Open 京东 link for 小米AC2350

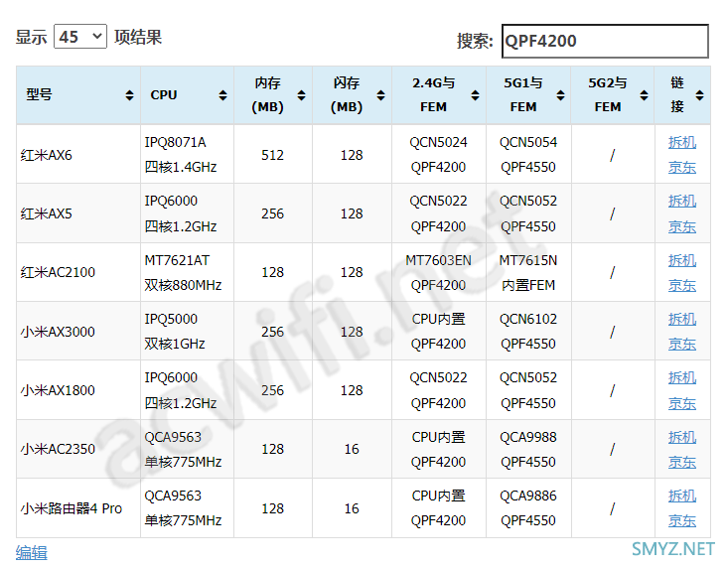click(682, 462)
